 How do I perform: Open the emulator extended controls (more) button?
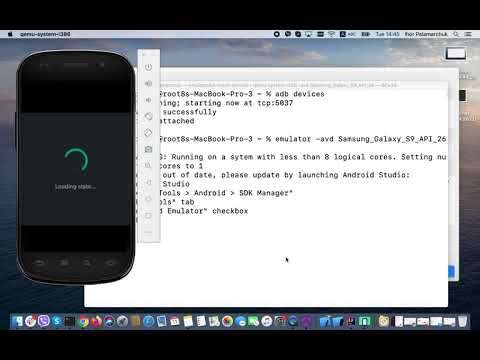(148, 232)
